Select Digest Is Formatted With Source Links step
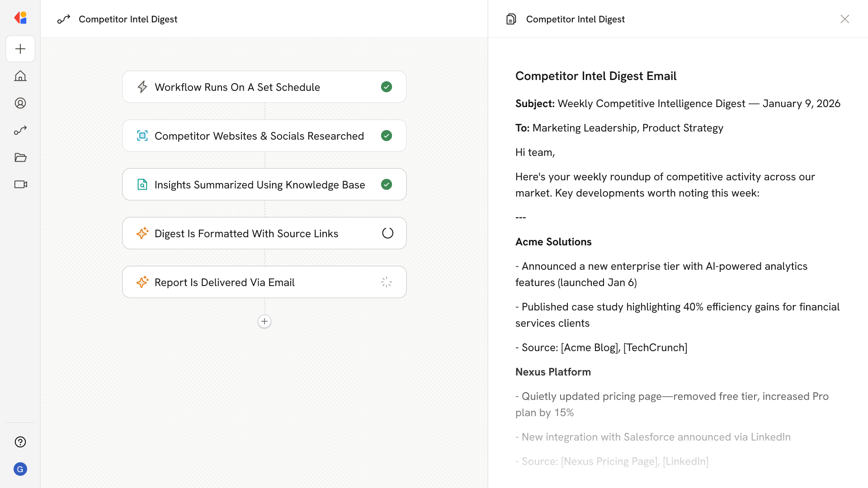The image size is (868, 488). [x=246, y=234]
